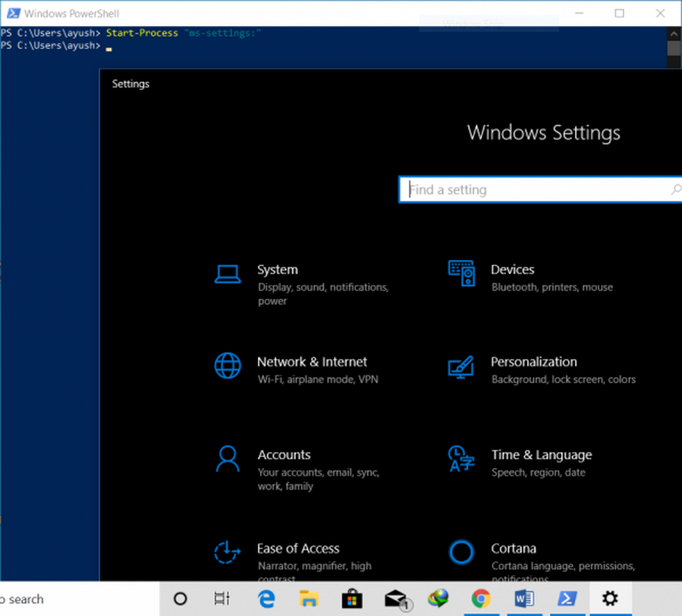Switch to PowerShell via its taskbar icon
Image resolution: width=682 pixels, height=616 pixels.
tap(567, 599)
